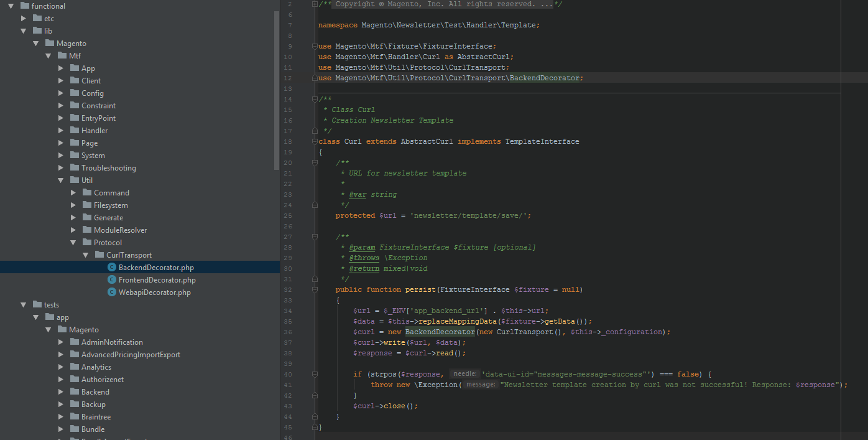Image resolution: width=868 pixels, height=440 pixels.
Task: Click the 'newsletter/template/save/' string
Action: [x=468, y=215]
